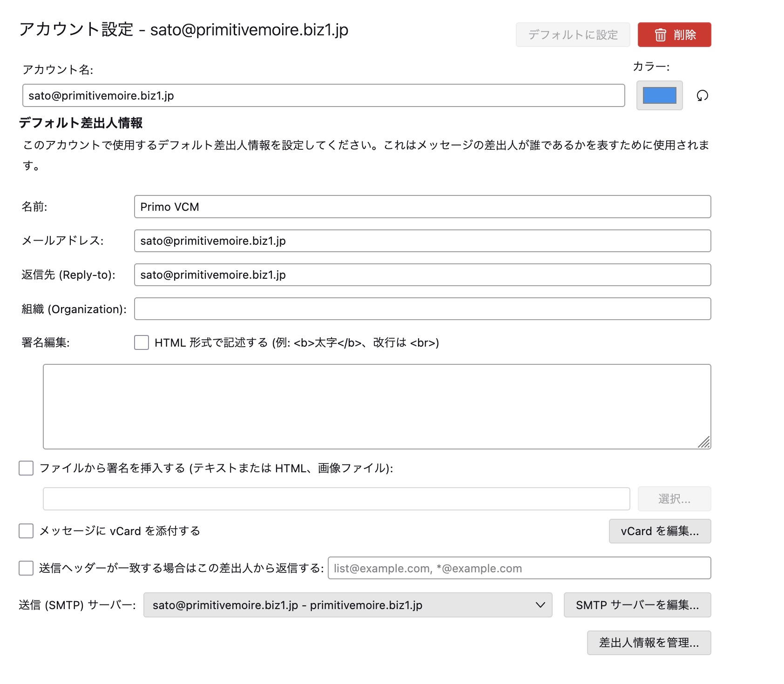Click the SMTP サーバーを編集 button
784x684 pixels.
click(637, 605)
